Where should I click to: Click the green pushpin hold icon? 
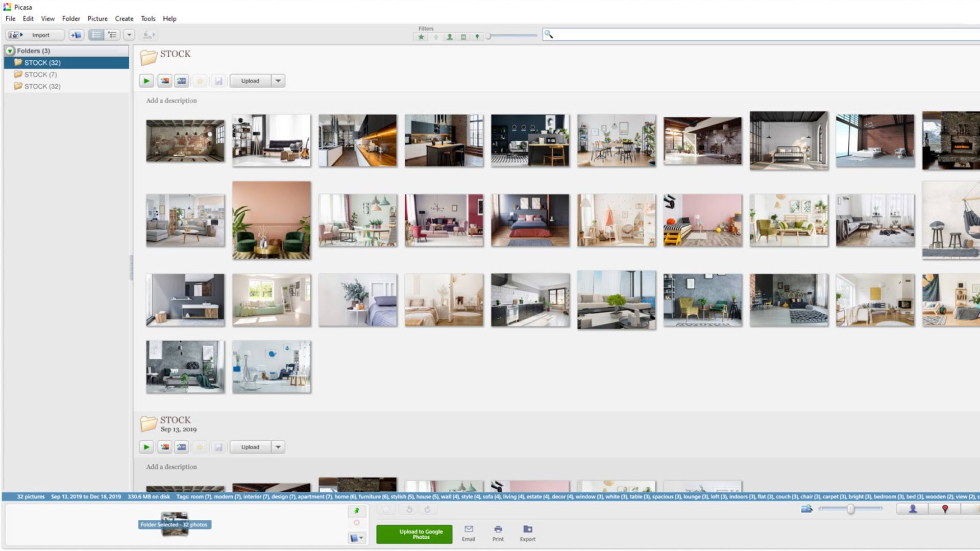[357, 511]
